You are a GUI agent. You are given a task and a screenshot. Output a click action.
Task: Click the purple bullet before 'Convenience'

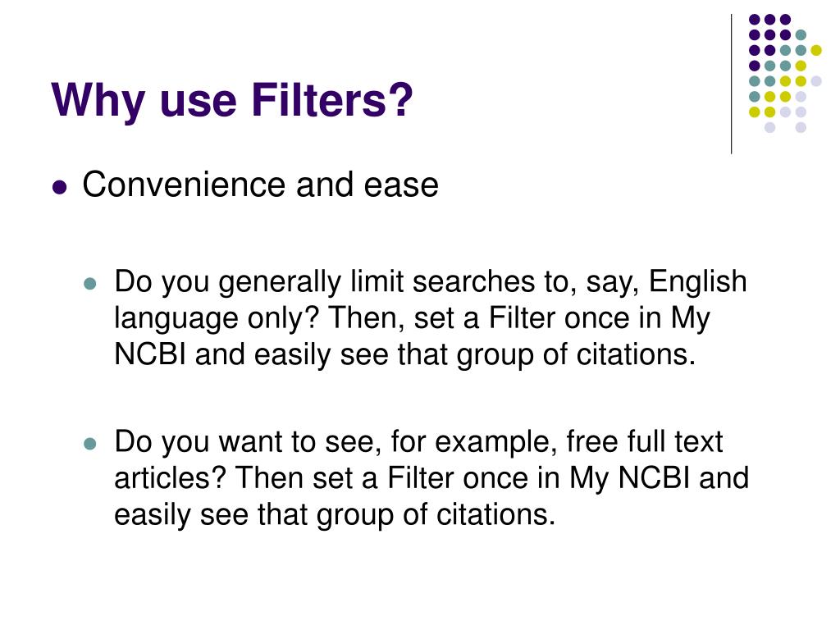click(x=60, y=188)
